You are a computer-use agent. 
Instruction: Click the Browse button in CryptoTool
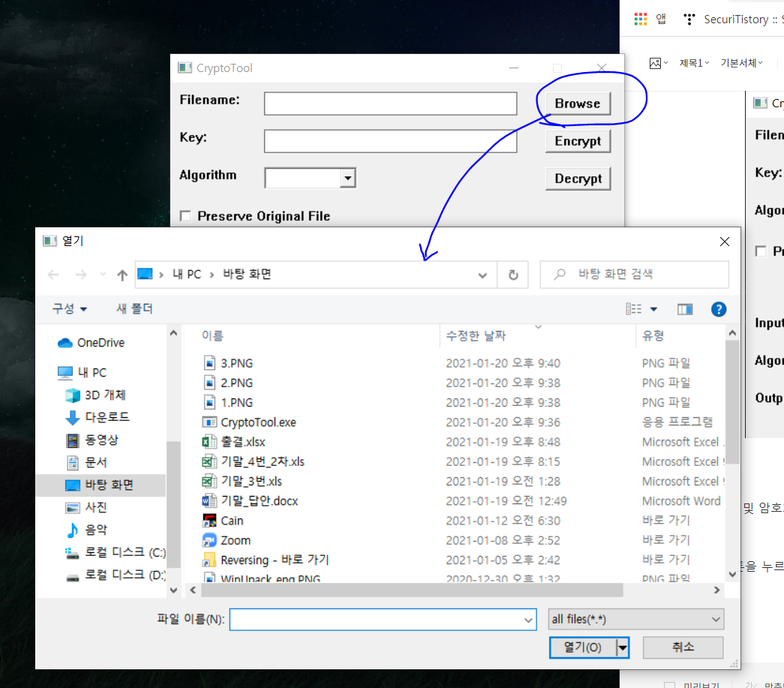click(x=578, y=104)
